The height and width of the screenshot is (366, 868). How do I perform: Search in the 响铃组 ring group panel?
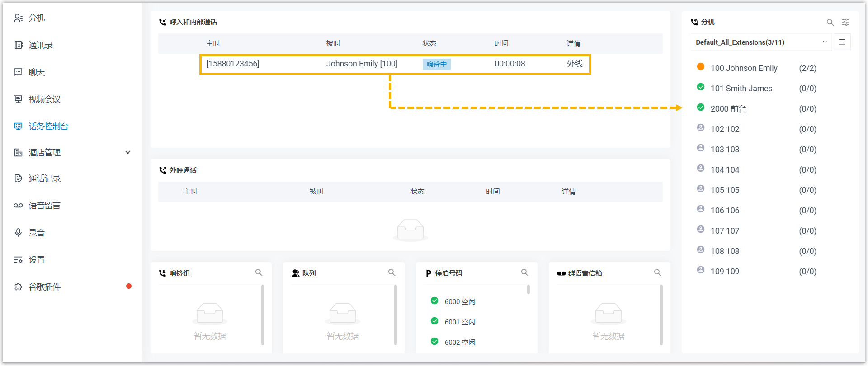click(x=259, y=272)
